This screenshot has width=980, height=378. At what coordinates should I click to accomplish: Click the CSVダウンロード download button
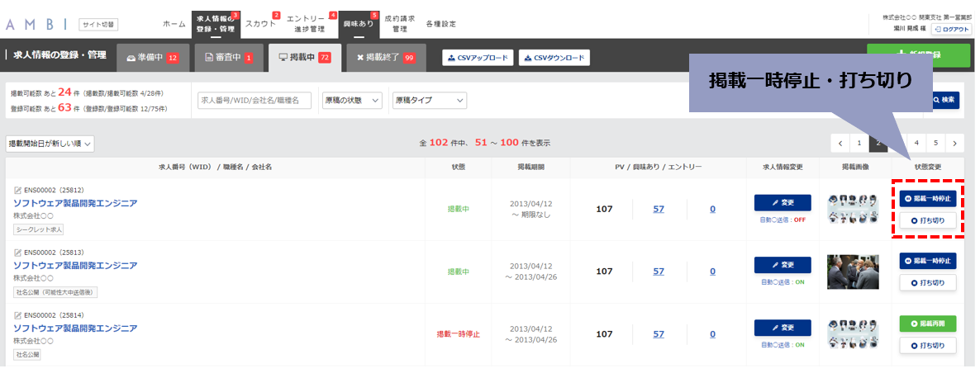click(554, 58)
